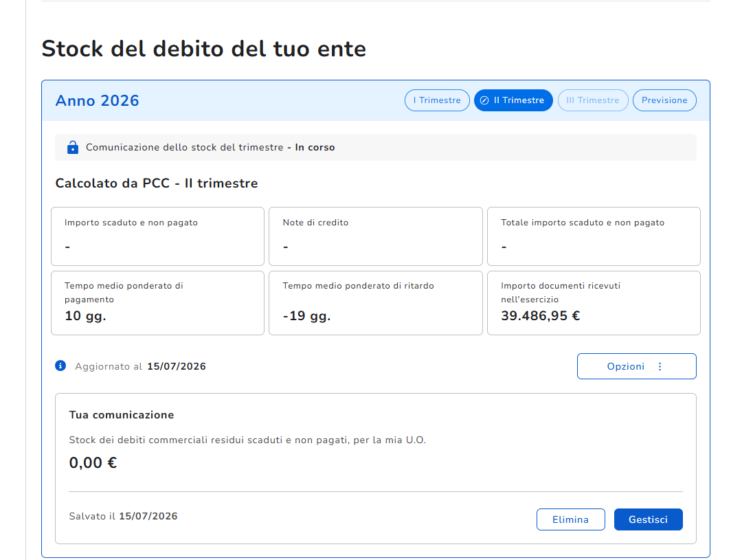Select the III Trimestre tab

pos(592,100)
